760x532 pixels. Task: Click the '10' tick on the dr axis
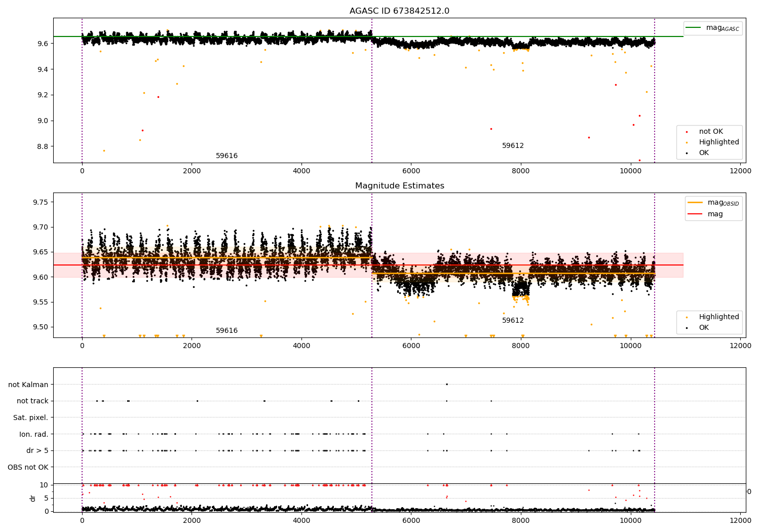click(45, 485)
